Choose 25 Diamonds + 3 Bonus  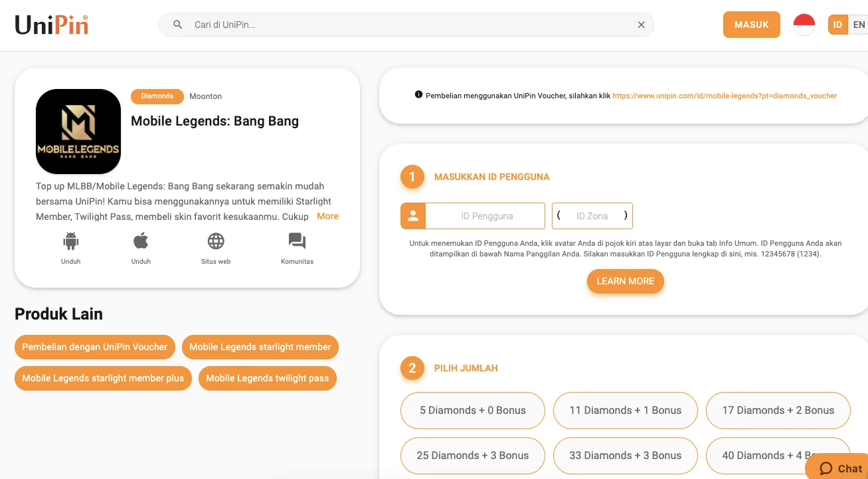[473, 456]
